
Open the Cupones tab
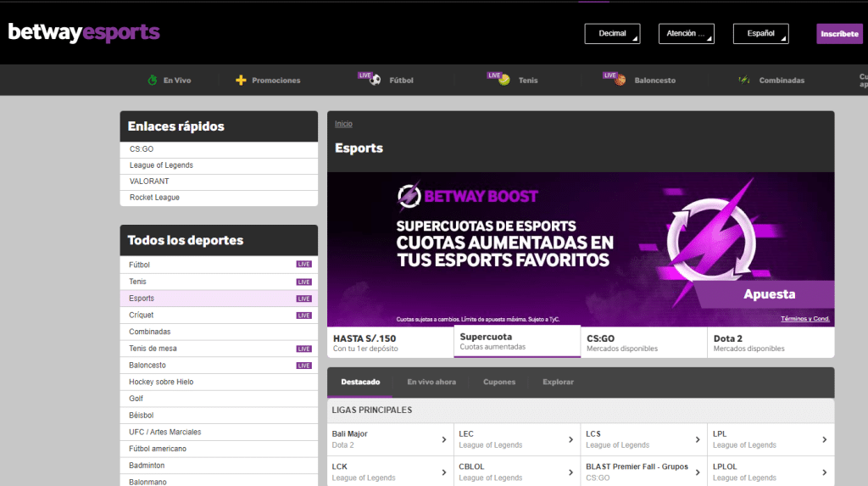pyautogui.click(x=498, y=382)
